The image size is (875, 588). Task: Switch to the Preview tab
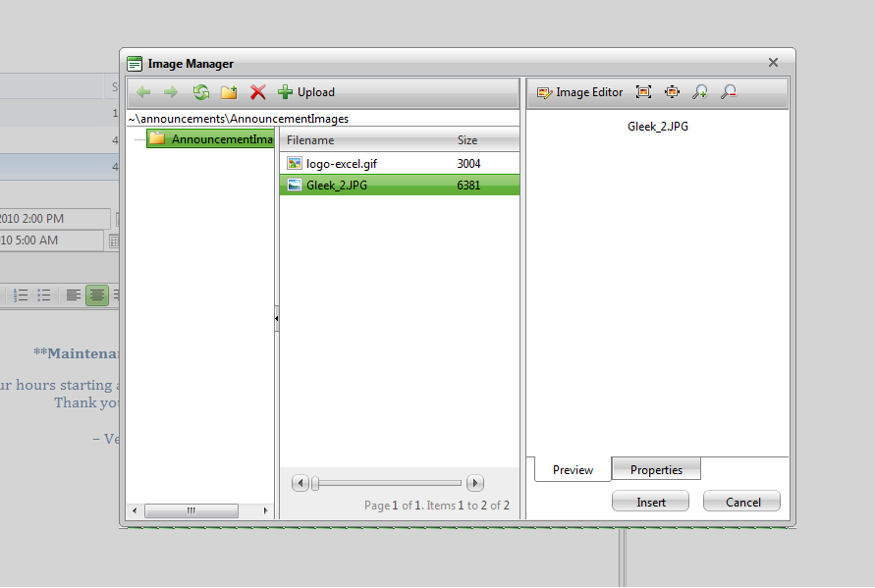[573, 470]
